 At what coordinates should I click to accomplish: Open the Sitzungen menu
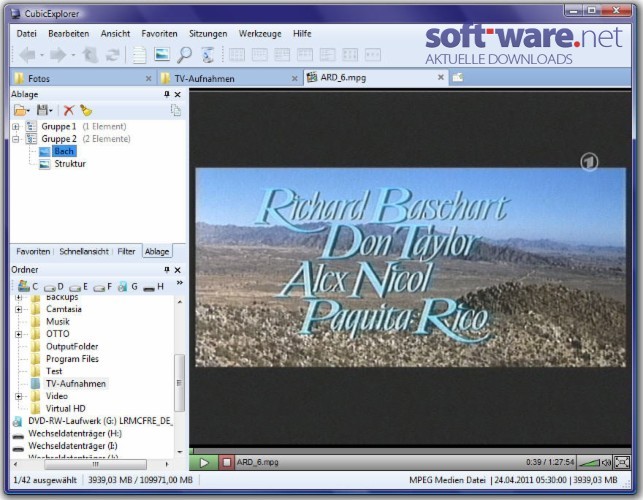[x=208, y=34]
